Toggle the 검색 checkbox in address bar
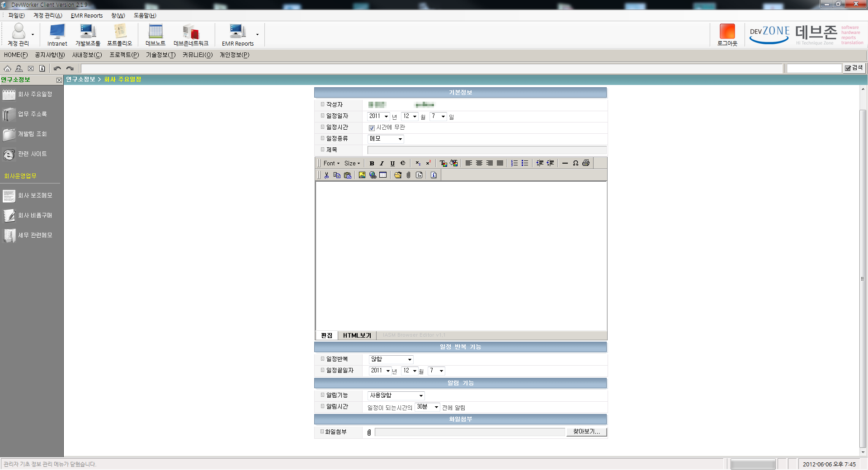Viewport: 868px width, 470px height. click(x=848, y=68)
